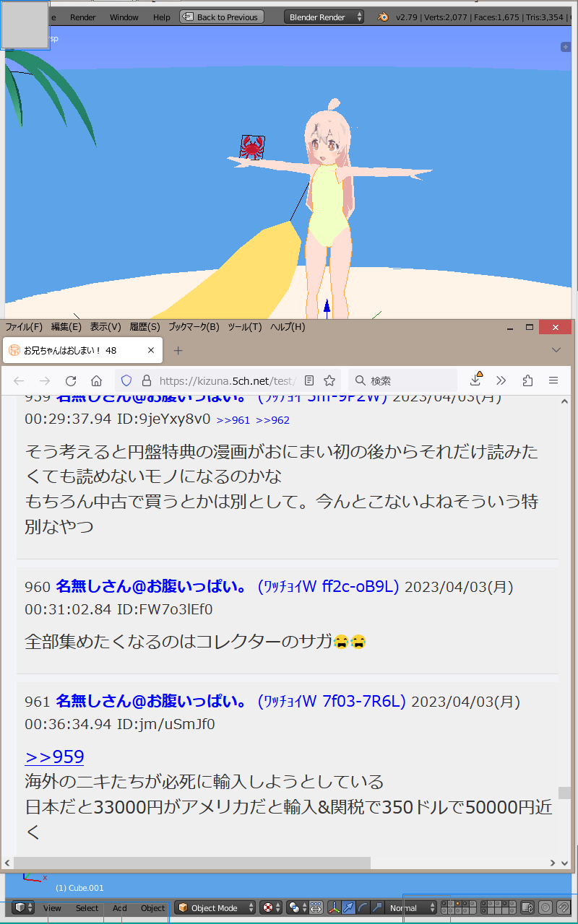Screen dimensions: 578x924
Task: Enable rotate manipulator arc
Action: coord(363,907)
